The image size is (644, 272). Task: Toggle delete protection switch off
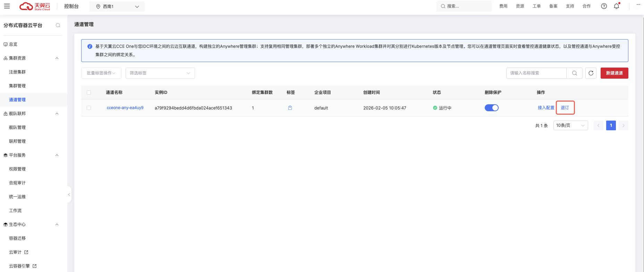[x=491, y=108]
